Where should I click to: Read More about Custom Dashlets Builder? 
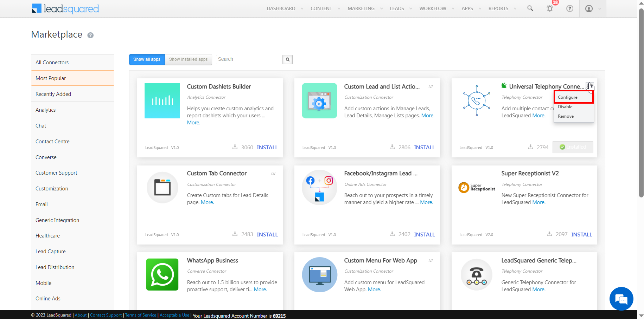(x=193, y=123)
